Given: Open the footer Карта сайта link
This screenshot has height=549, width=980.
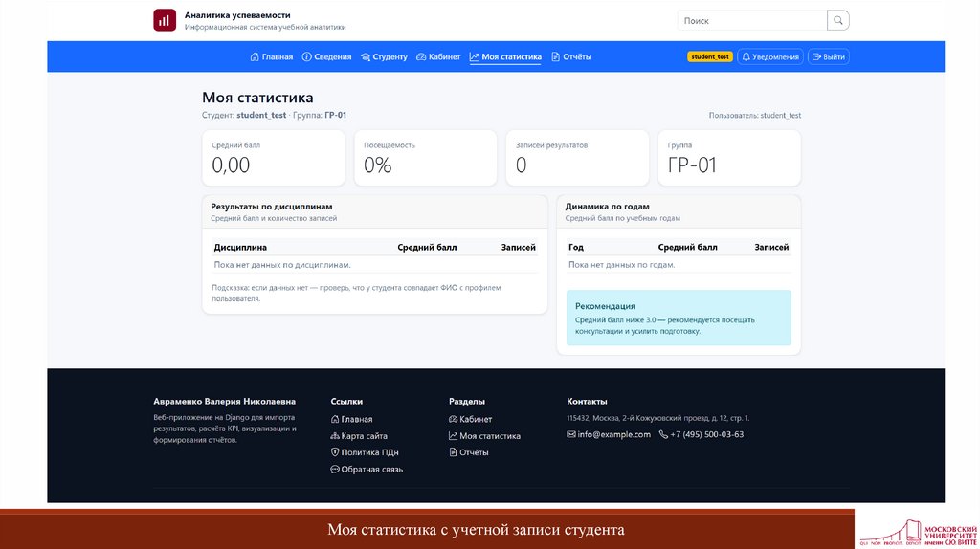Looking at the screenshot, I should click(x=359, y=436).
